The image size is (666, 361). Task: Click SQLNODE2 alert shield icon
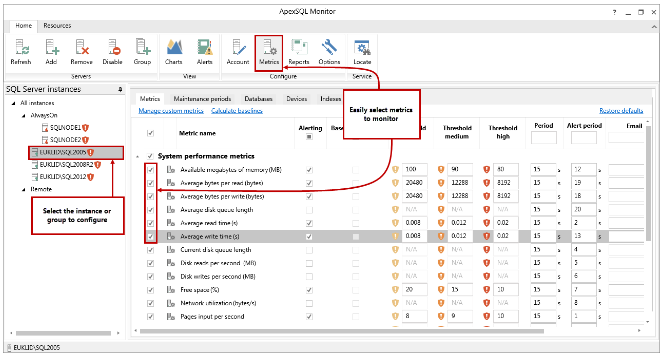coord(85,140)
